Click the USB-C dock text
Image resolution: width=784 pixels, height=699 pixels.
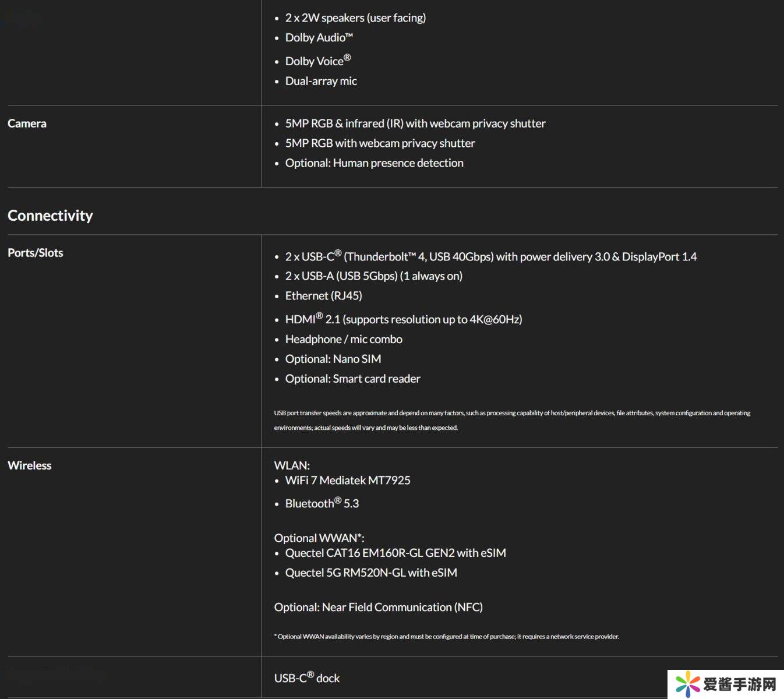[307, 678]
